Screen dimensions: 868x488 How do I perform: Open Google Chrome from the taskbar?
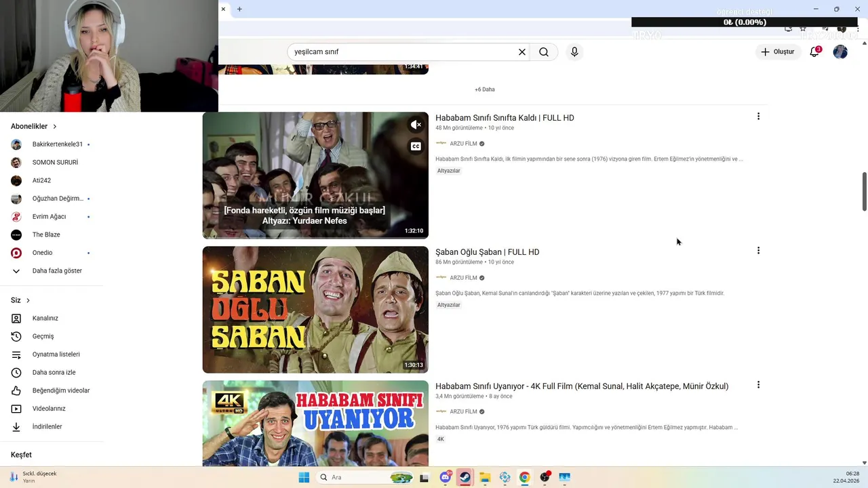(524, 477)
